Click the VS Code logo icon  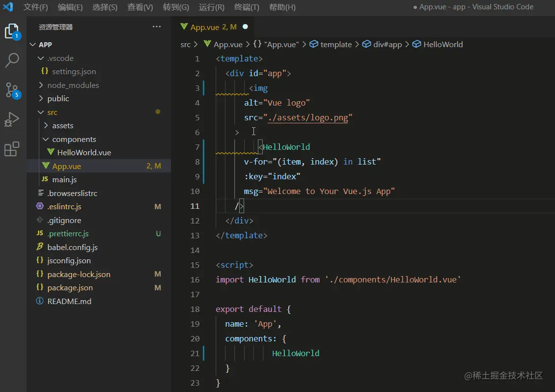pos(8,7)
